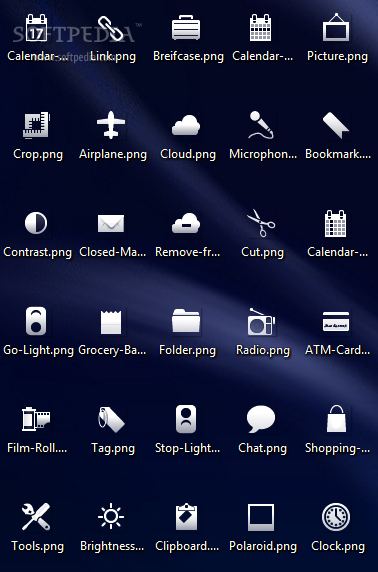Select the grid calendar icon beside Picture.png

coord(261,28)
